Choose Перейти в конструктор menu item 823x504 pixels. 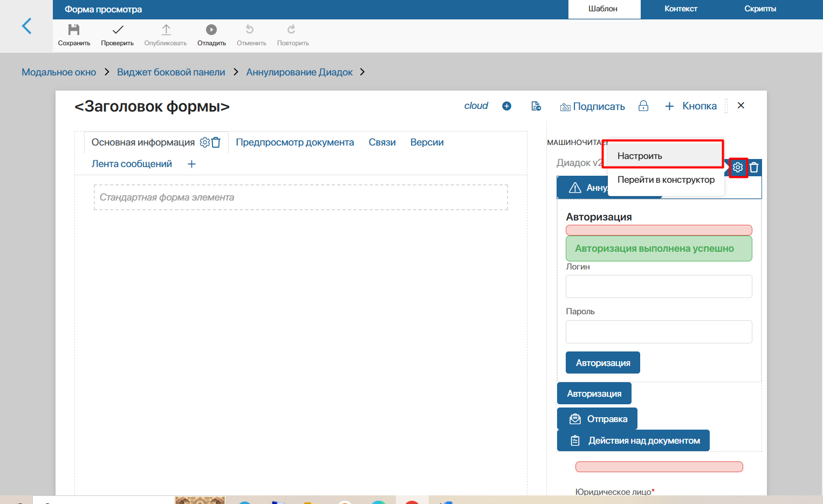pyautogui.click(x=666, y=180)
